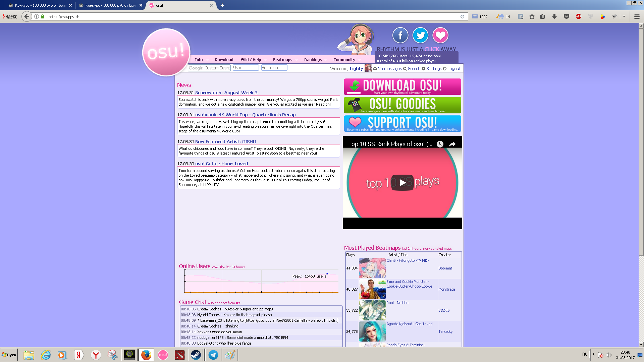Screen dimensions: 644x362
Task: Open the Lighty profile link
Action: point(356,69)
